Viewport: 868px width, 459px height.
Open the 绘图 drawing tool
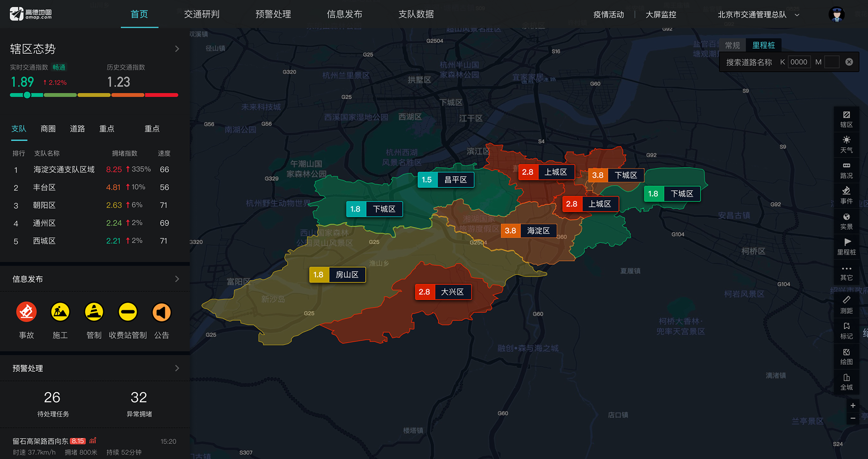(x=846, y=356)
